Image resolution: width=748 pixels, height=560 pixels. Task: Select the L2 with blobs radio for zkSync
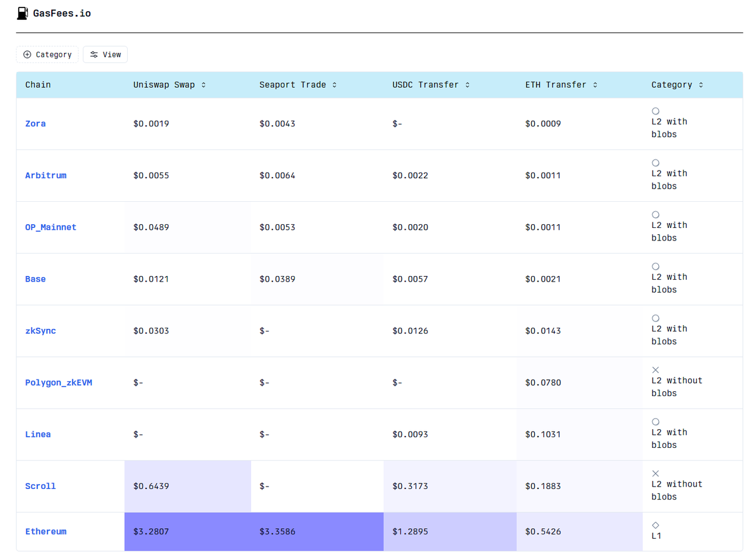point(655,318)
